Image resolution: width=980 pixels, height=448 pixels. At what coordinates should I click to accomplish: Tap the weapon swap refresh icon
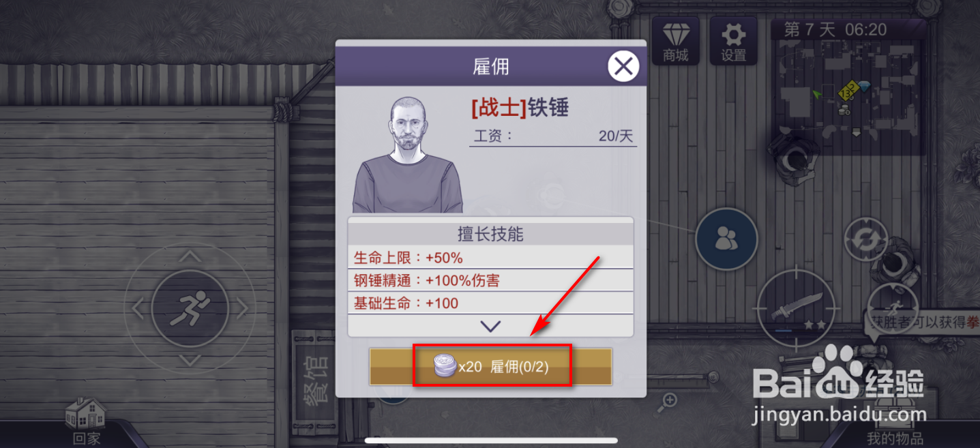pyautogui.click(x=866, y=240)
